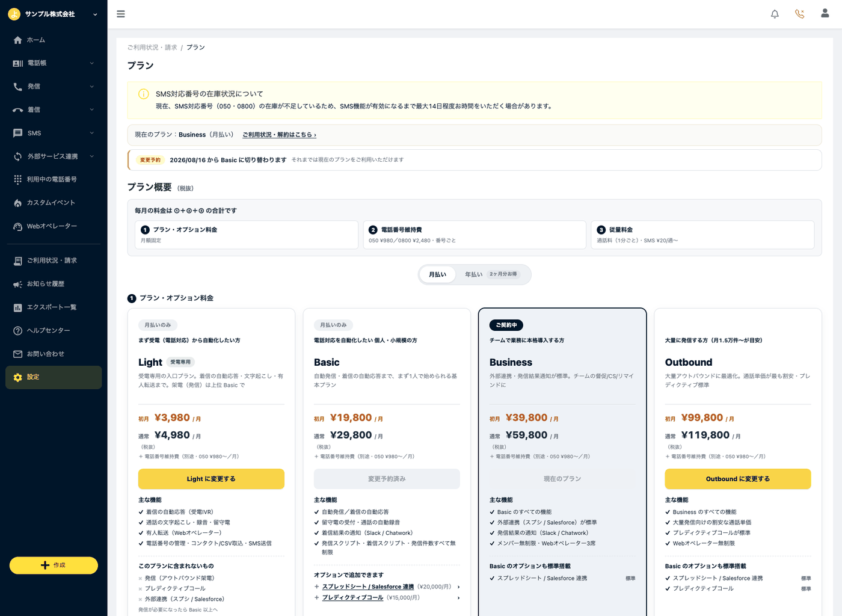Open 利用中の電話番号 grid icon
The image size is (842, 616).
(17, 179)
